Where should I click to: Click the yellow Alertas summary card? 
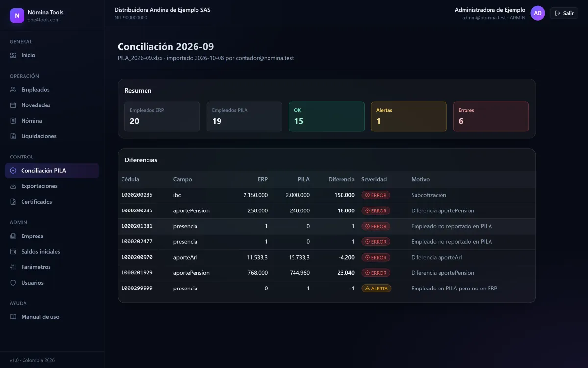(x=409, y=116)
